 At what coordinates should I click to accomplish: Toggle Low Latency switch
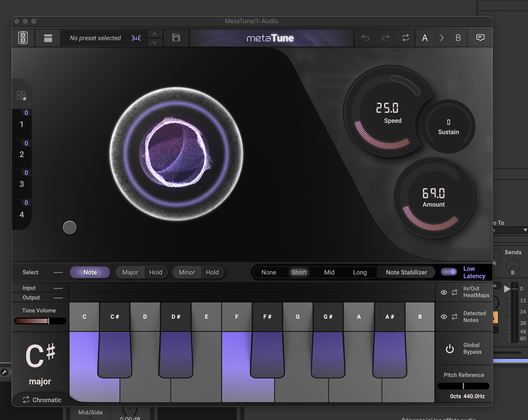449,272
